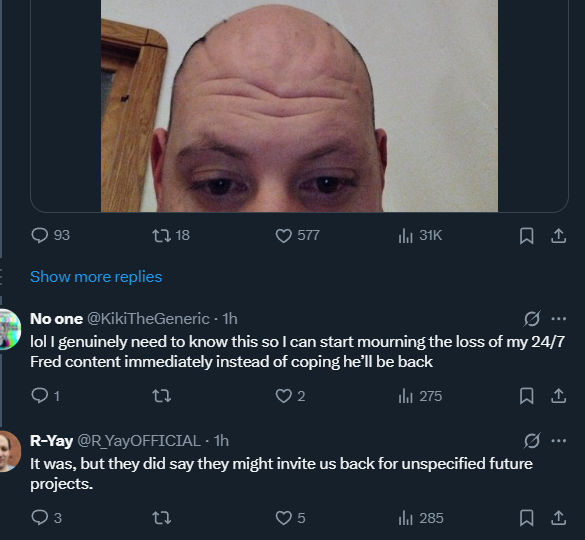
Task: Open the more options menu on R-Yay's reply
Action: 559,441
